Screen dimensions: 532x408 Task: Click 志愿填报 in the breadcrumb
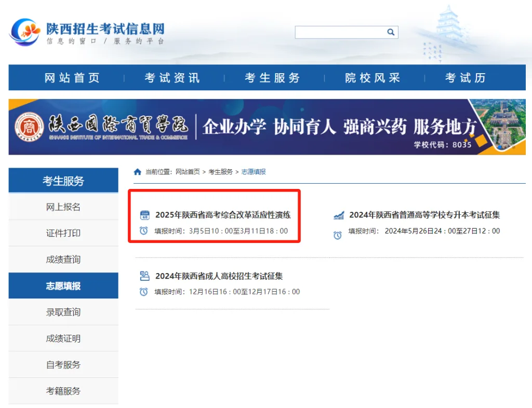point(254,172)
